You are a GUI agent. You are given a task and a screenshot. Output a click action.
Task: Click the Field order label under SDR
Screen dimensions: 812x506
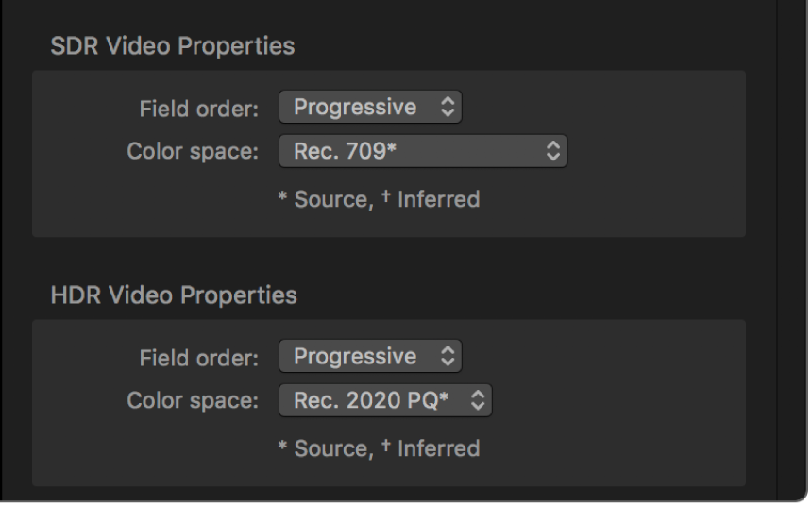(198, 109)
